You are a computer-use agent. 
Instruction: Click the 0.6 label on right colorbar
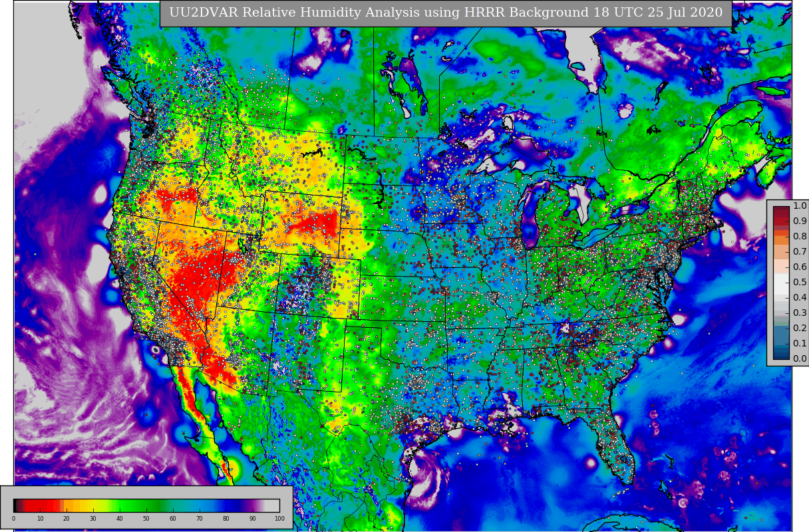(800, 267)
